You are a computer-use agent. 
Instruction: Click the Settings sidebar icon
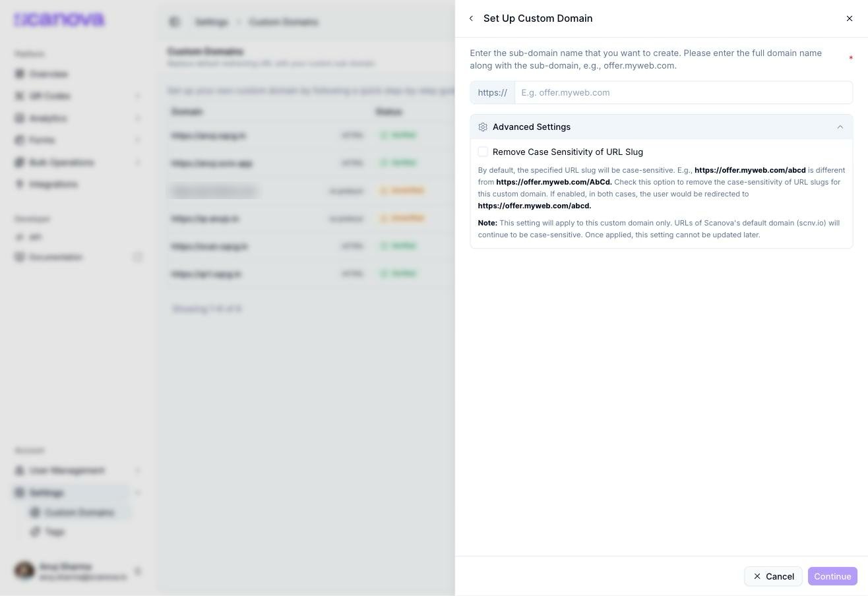pyautogui.click(x=20, y=492)
